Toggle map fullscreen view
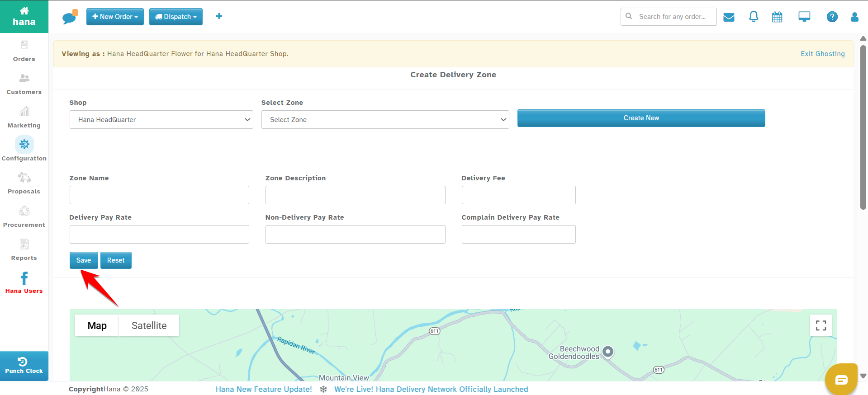The height and width of the screenshot is (395, 868). point(821,325)
